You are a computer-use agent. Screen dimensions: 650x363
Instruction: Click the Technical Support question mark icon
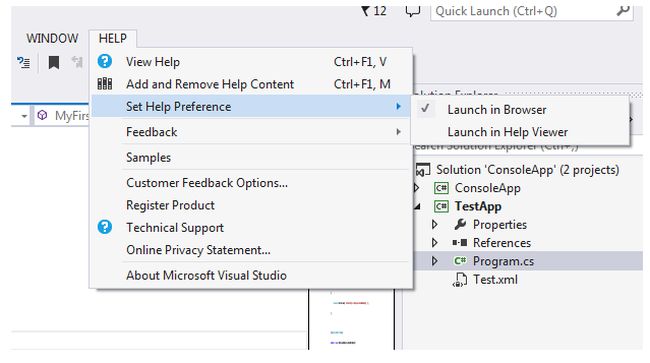point(104,227)
